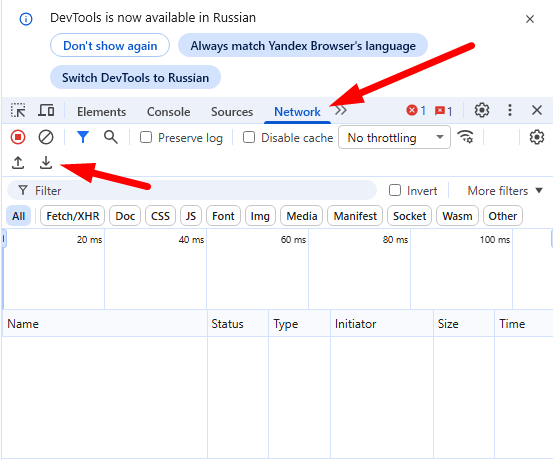Click into the Filter text field
The width and height of the screenshot is (553, 460).
[x=192, y=190]
